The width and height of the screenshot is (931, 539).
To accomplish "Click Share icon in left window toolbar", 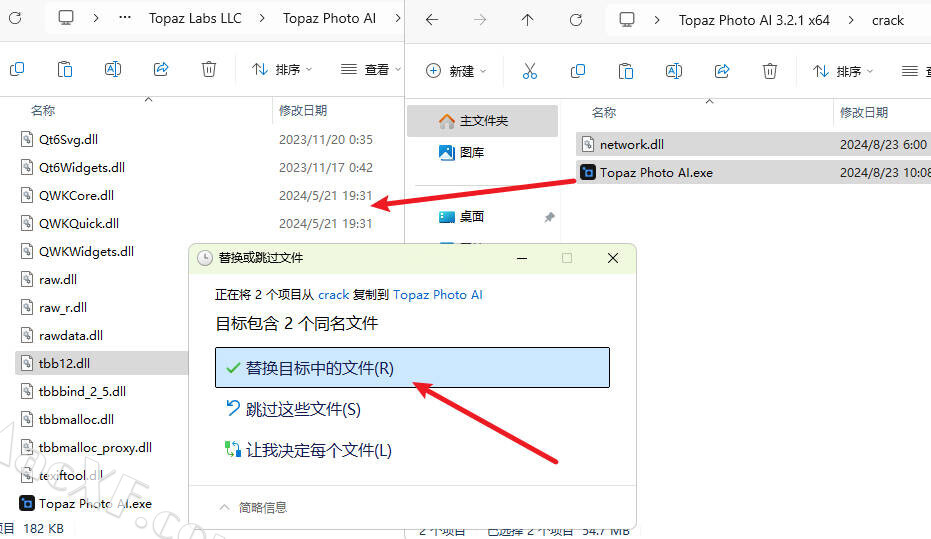I will tap(161, 69).
